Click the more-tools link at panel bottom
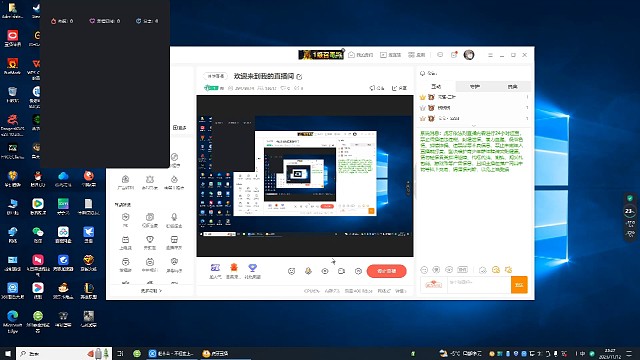The height and width of the screenshot is (360, 640). (x=151, y=291)
